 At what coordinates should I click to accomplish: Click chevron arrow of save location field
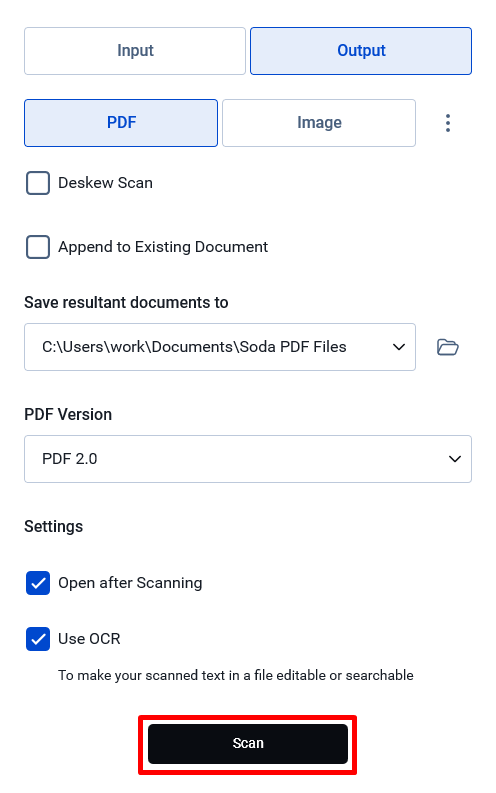point(399,347)
